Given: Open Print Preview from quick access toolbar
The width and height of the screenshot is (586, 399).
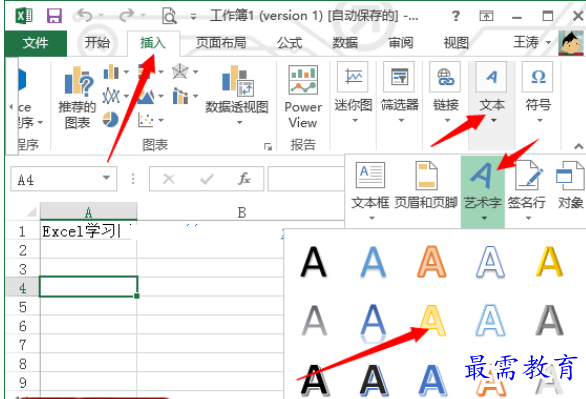Looking at the screenshot, I should [169, 16].
